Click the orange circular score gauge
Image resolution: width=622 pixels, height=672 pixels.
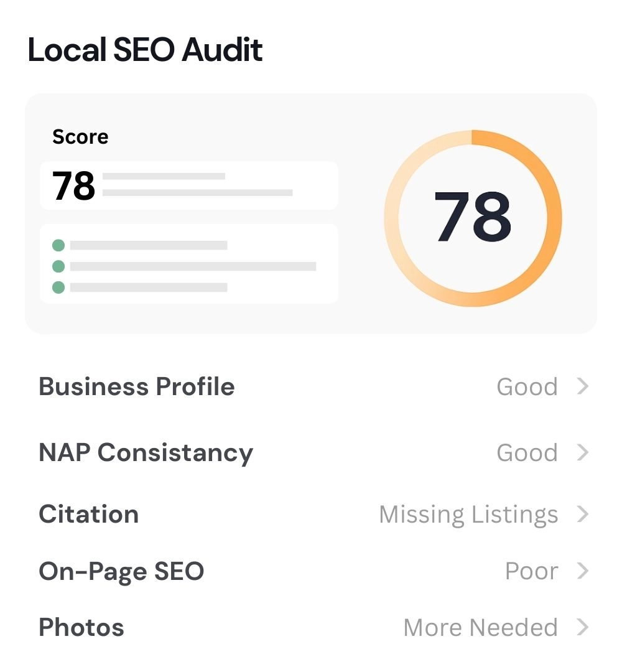(473, 218)
